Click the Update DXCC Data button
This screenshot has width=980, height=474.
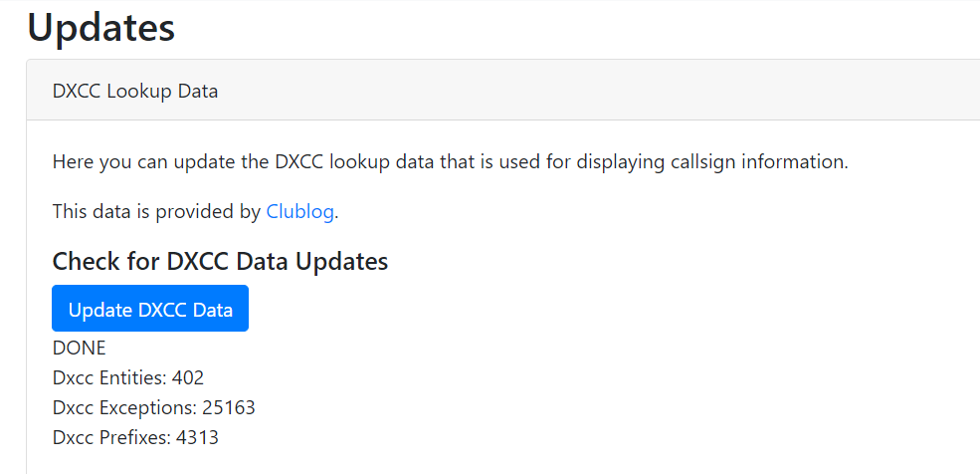click(150, 309)
